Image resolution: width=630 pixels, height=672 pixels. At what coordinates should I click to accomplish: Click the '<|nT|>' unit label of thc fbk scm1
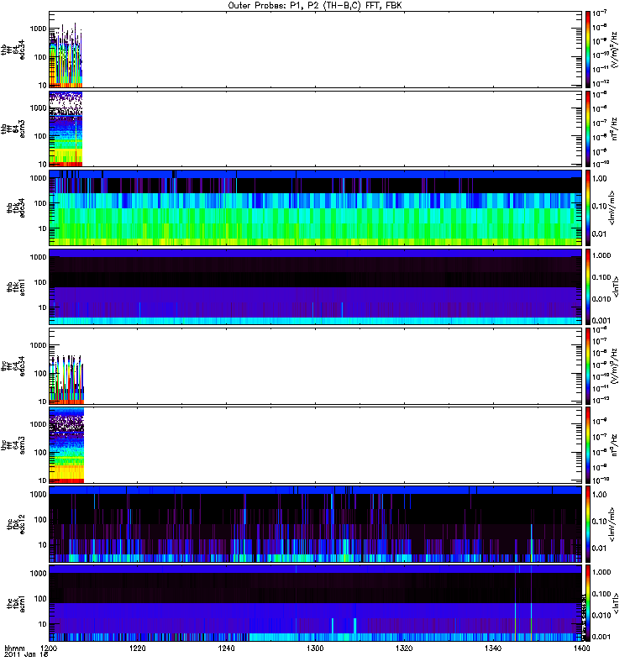(617, 604)
